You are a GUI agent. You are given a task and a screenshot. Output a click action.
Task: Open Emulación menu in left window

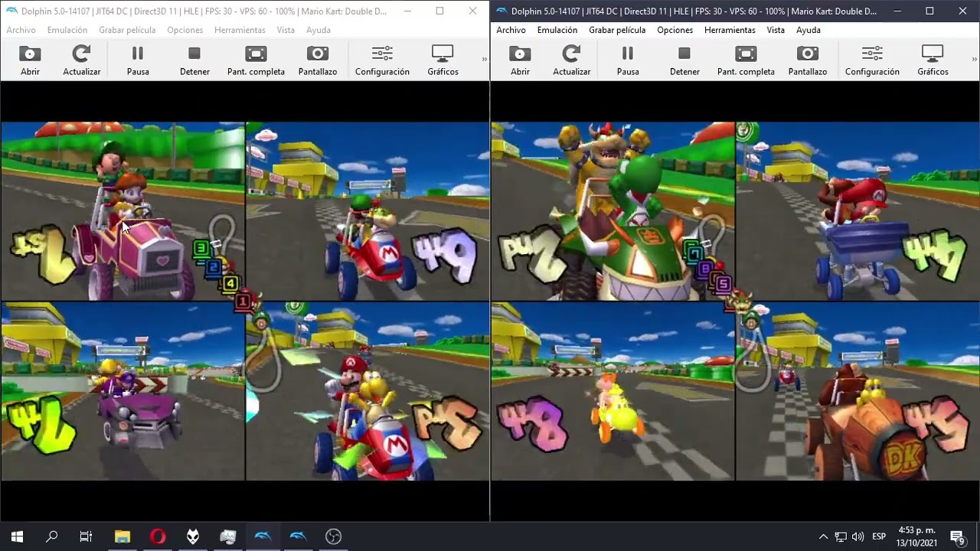(x=67, y=30)
